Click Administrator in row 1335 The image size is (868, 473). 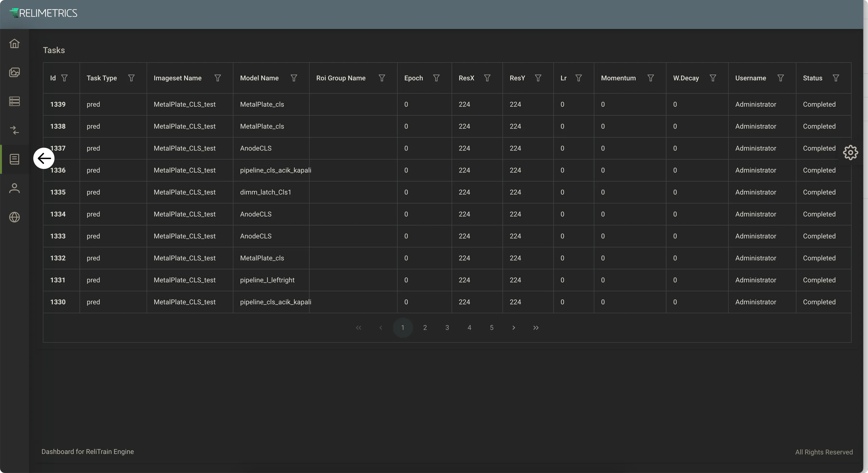[756, 192]
